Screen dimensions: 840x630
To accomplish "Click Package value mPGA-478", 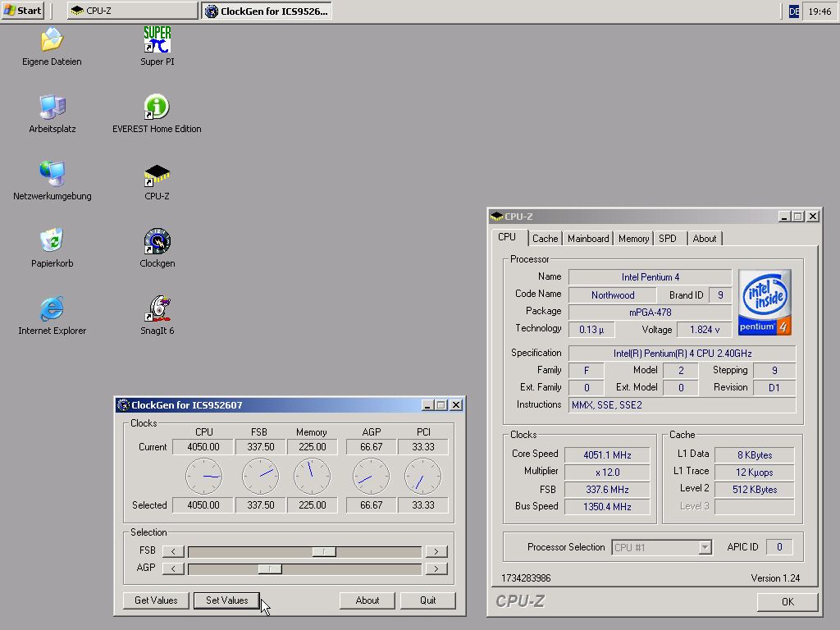I will 650,313.
